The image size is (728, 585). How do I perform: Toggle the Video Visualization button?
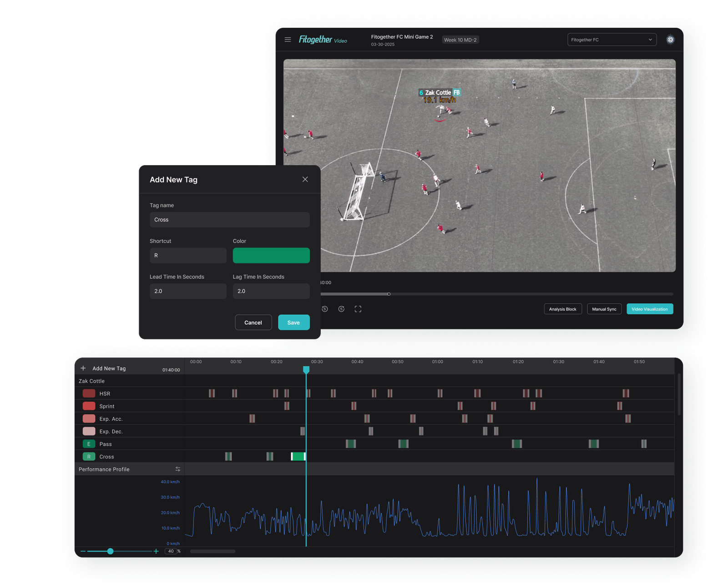pos(649,309)
